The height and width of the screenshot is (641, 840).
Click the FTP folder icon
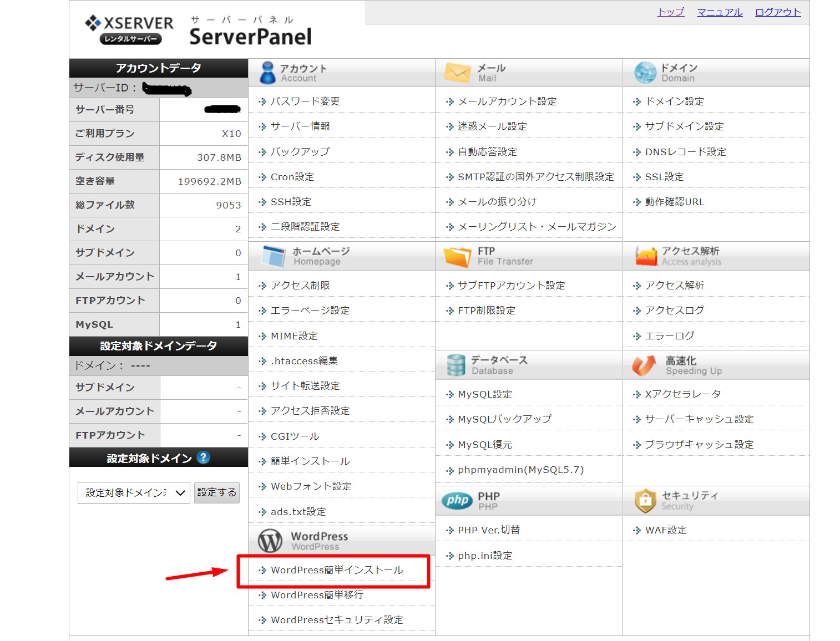[457, 257]
